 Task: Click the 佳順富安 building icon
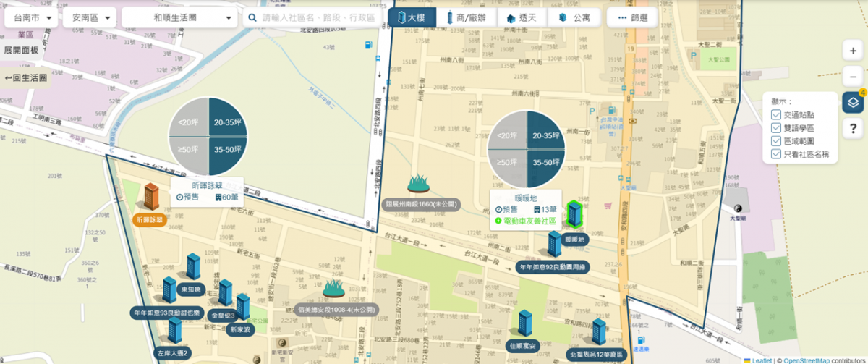pyautogui.click(x=524, y=323)
